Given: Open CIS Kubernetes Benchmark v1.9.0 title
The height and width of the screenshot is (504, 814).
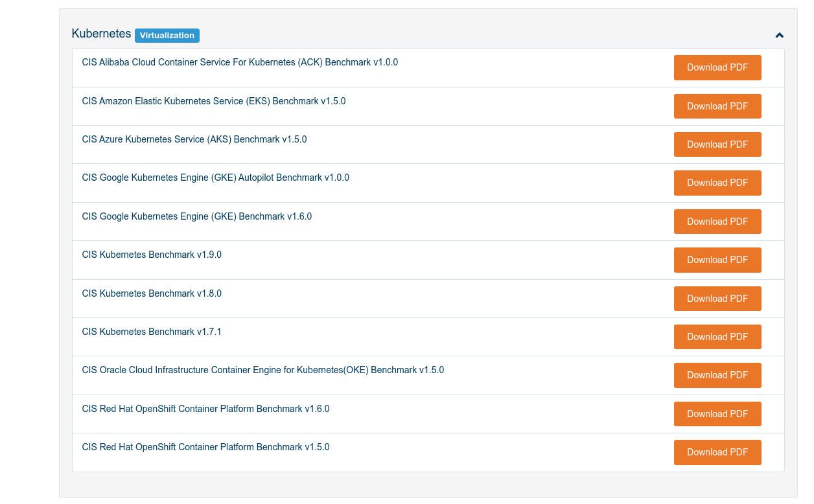Looking at the screenshot, I should [x=152, y=255].
